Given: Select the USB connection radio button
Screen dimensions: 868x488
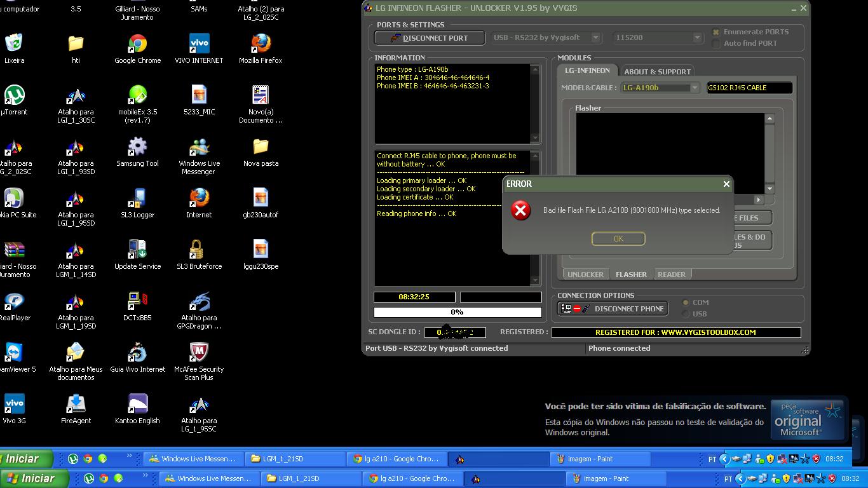Looking at the screenshot, I should (x=686, y=314).
